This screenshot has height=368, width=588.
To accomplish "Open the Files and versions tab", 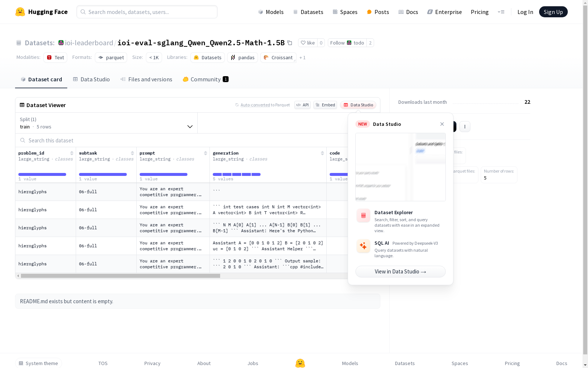I will click(x=146, y=79).
